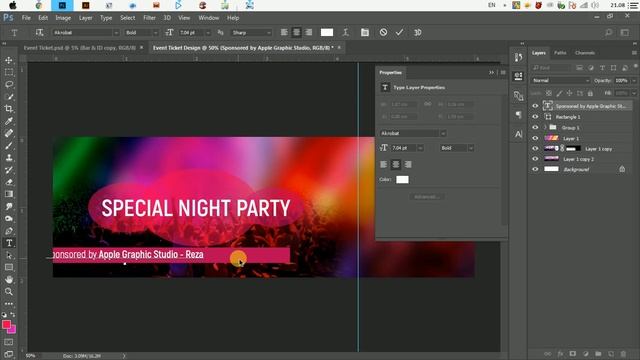The image size is (640, 360).
Task: Select the Crop tool
Action: 9,109
